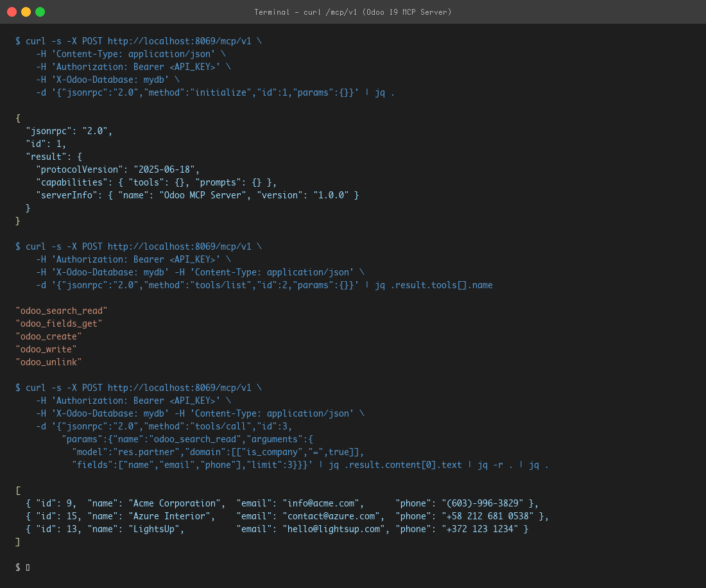706x588 pixels.
Task: Click the jq filter '.result.content[0].text'
Action: [403, 465]
